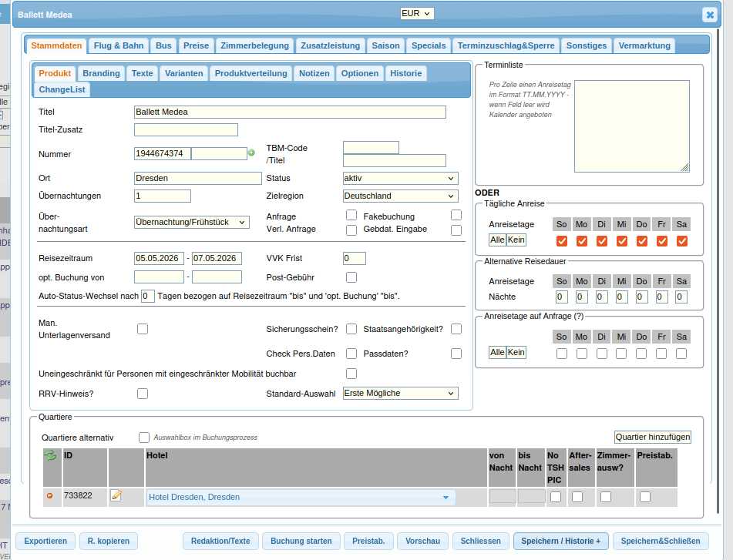Open the Status dropdown set to aktiv
The width and height of the screenshot is (733, 560).
[x=400, y=178]
